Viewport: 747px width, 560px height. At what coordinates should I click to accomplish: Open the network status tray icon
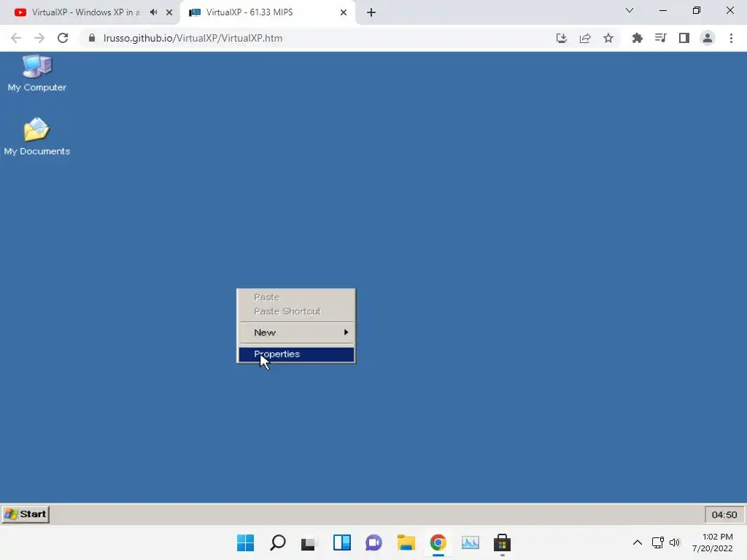tap(658, 542)
